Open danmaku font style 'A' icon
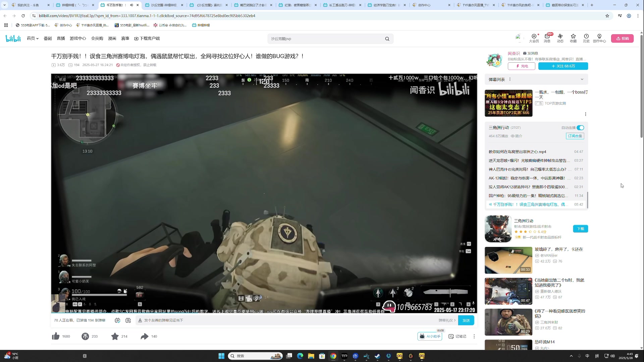Viewport: 644px width, 362px height. (x=140, y=320)
